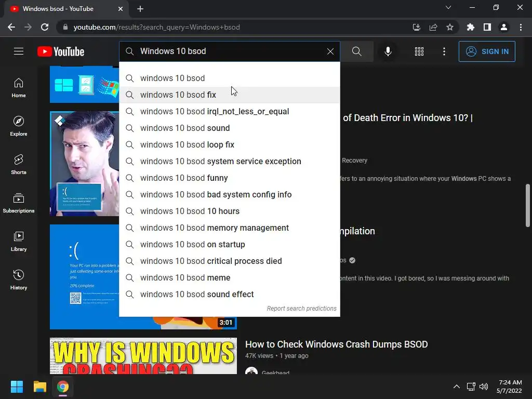Image resolution: width=532 pixels, height=399 pixels.
Task: Select the Windows bsod - YouTube tab
Action: click(66, 9)
